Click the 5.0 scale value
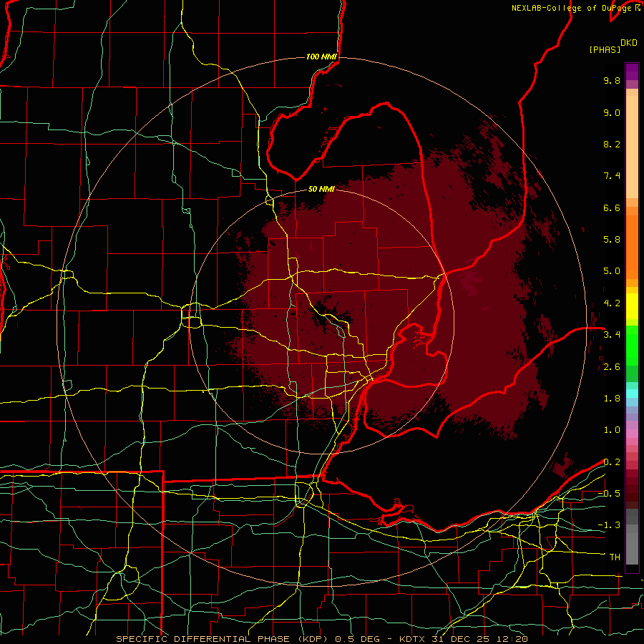Viewport: 644px width, 644px height. coord(612,271)
